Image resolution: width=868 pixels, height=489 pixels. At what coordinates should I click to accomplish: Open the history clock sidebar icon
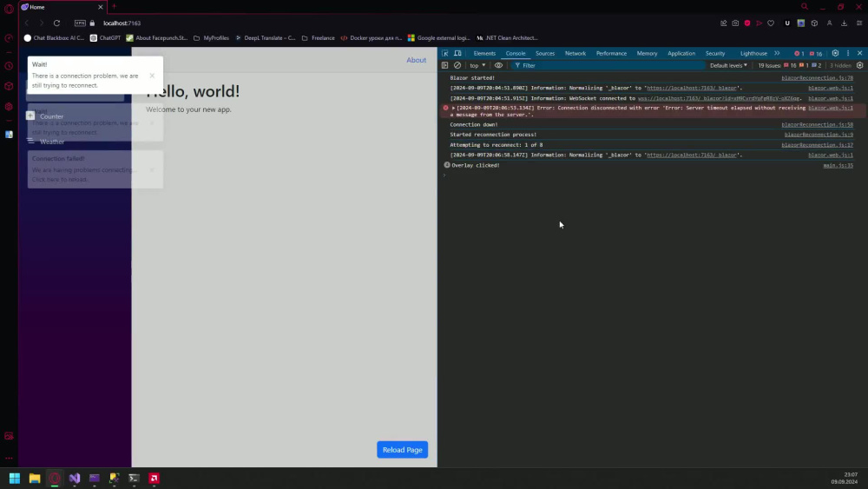tap(9, 66)
